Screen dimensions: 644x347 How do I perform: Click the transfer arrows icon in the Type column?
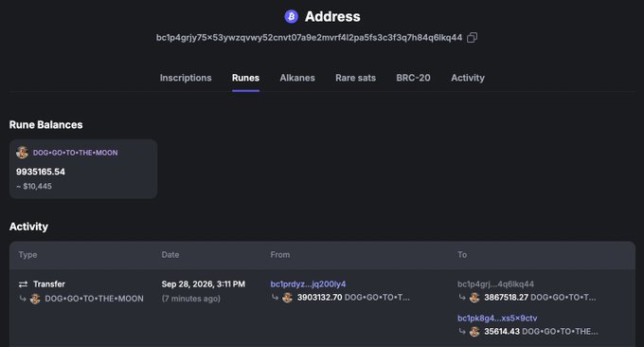[23, 284]
